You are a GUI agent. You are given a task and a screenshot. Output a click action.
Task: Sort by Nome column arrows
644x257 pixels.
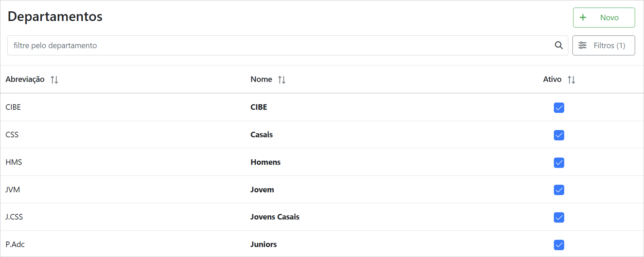click(282, 80)
